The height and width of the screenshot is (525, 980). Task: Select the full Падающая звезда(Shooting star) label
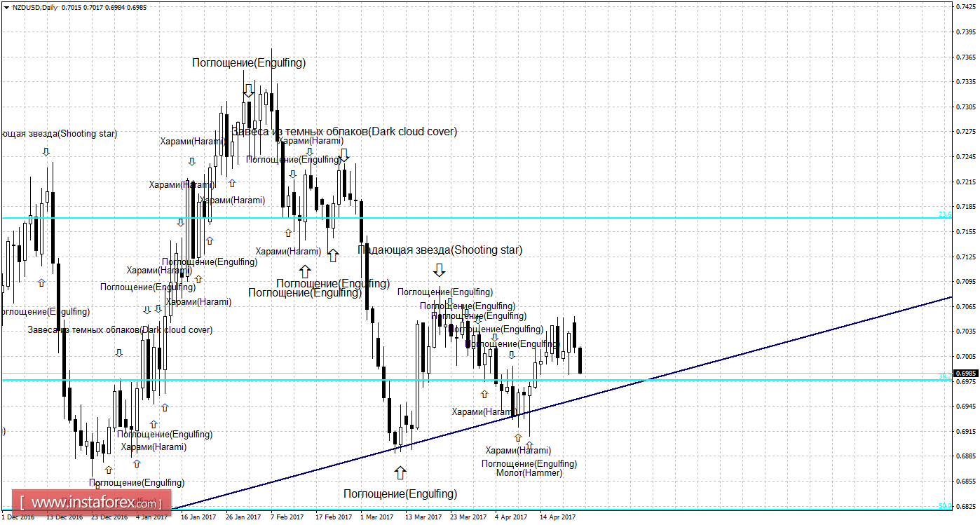[440, 250]
